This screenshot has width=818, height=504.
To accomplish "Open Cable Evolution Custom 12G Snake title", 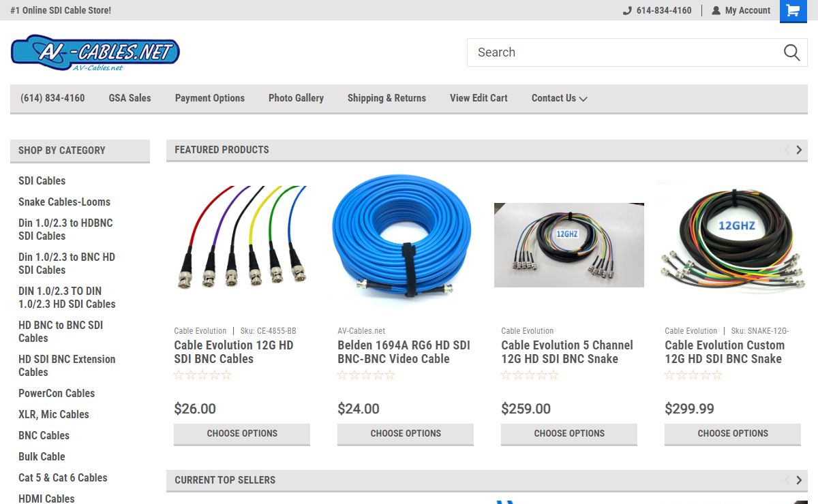I will [724, 352].
